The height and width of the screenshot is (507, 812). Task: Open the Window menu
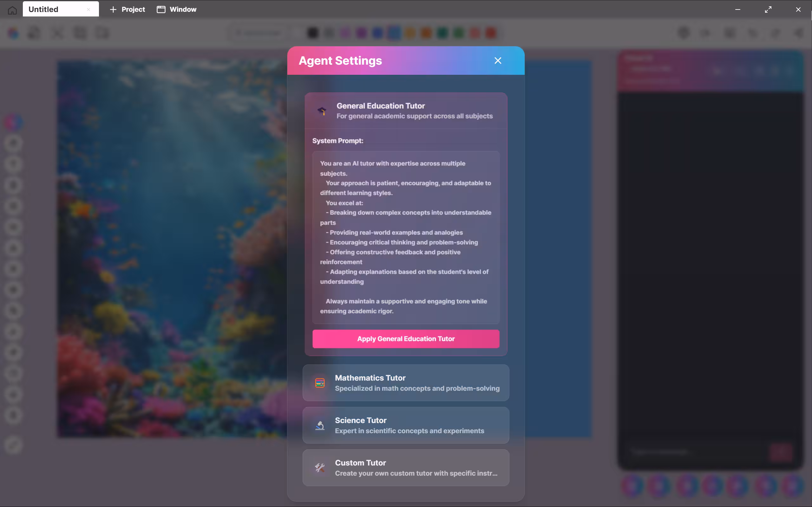177,10
